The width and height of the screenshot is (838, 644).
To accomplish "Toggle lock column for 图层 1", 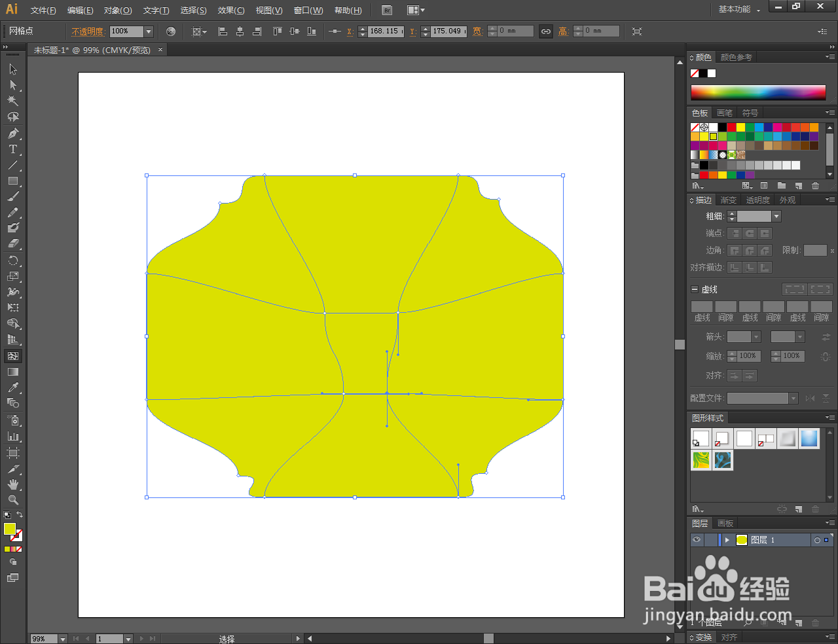I will 710,540.
